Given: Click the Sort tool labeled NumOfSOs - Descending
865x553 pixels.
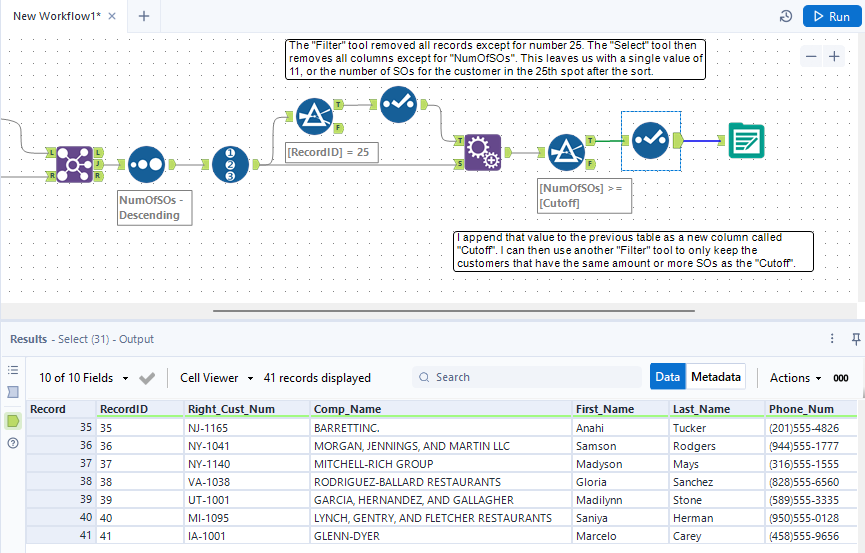Looking at the screenshot, I should pyautogui.click(x=146, y=164).
